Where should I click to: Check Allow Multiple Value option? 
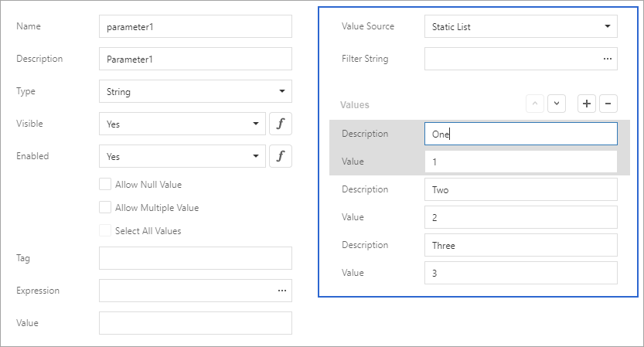(105, 208)
